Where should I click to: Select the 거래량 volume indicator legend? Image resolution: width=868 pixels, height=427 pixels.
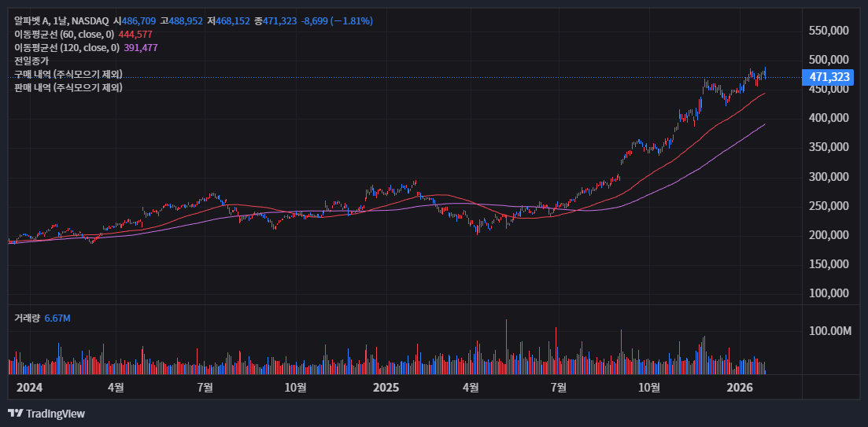27,318
